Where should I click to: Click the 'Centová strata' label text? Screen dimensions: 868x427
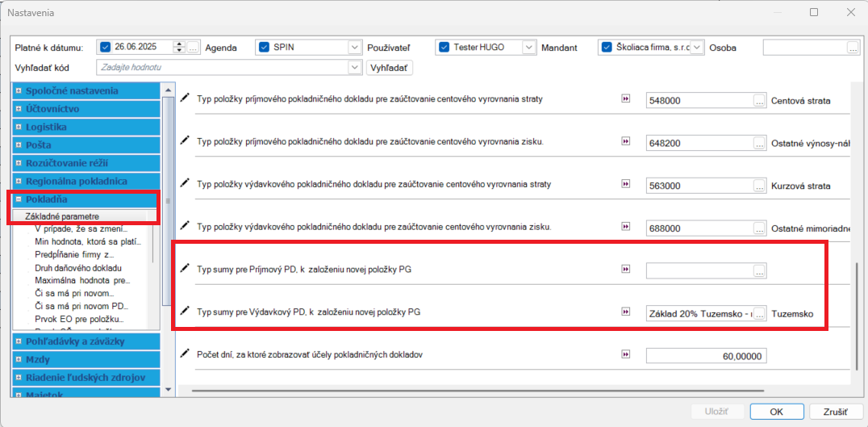800,101
